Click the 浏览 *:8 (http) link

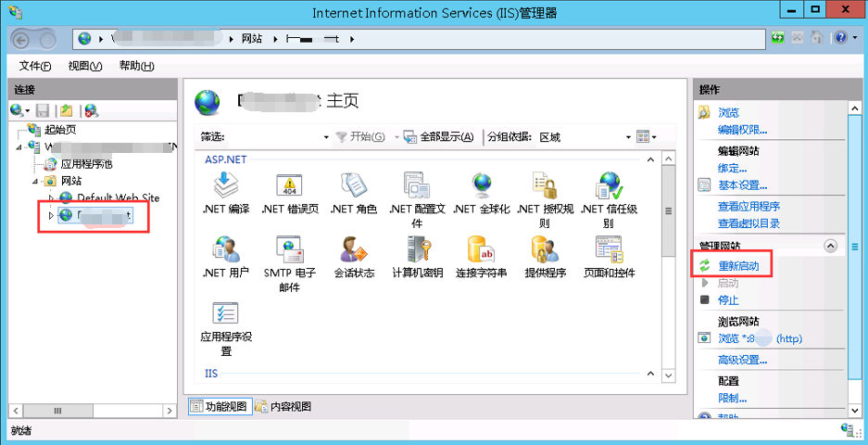coord(760,338)
